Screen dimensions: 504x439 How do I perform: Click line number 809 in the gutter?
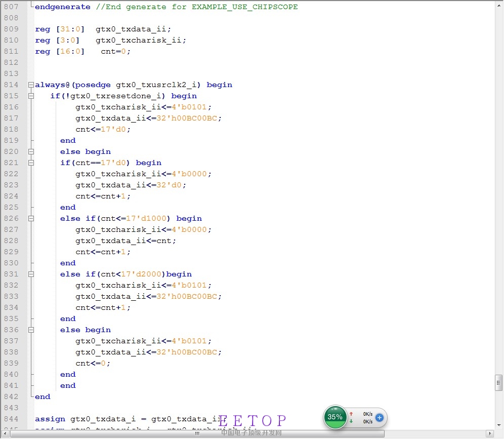pyautogui.click(x=11, y=29)
